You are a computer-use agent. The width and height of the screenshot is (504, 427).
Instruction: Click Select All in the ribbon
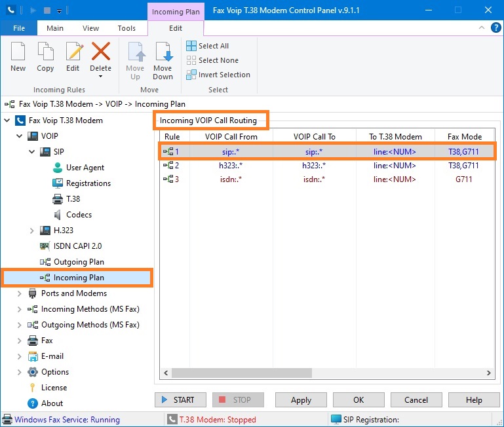[208, 46]
